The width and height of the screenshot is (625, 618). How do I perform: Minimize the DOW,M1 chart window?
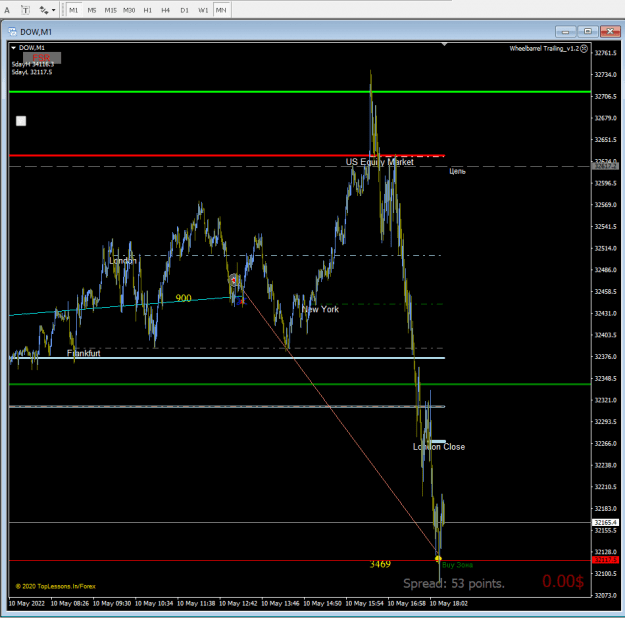pyautogui.click(x=566, y=31)
